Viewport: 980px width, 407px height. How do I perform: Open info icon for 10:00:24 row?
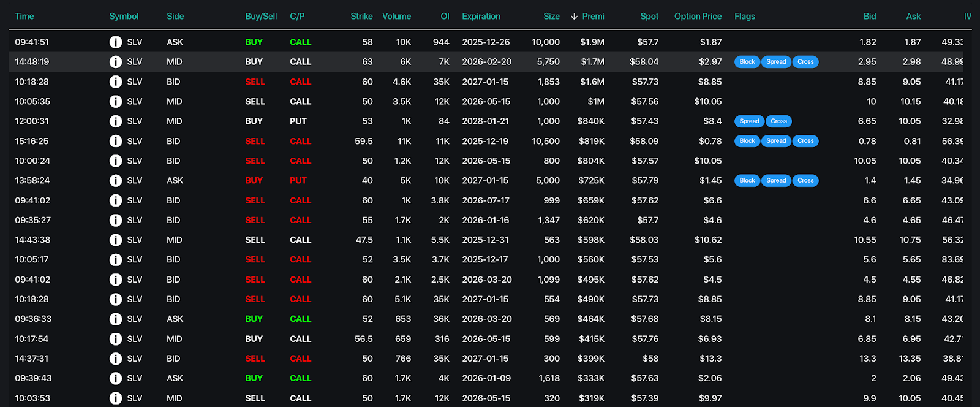[115, 161]
